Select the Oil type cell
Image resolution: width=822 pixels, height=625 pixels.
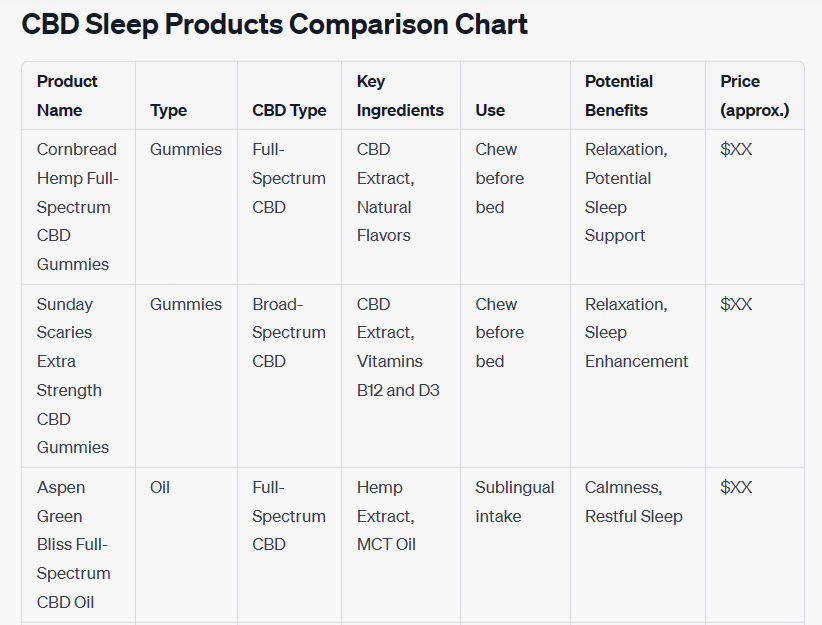[160, 487]
